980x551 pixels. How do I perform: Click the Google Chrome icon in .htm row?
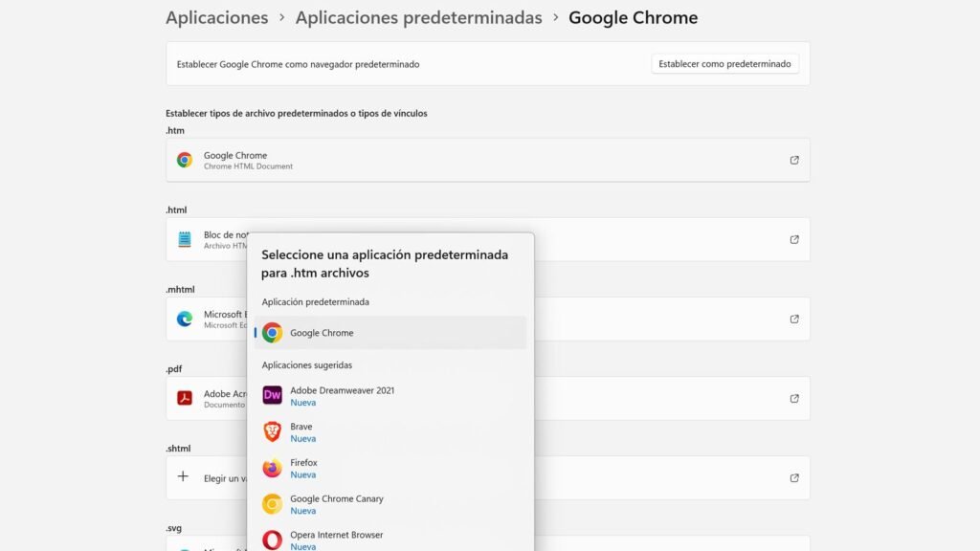coord(185,160)
